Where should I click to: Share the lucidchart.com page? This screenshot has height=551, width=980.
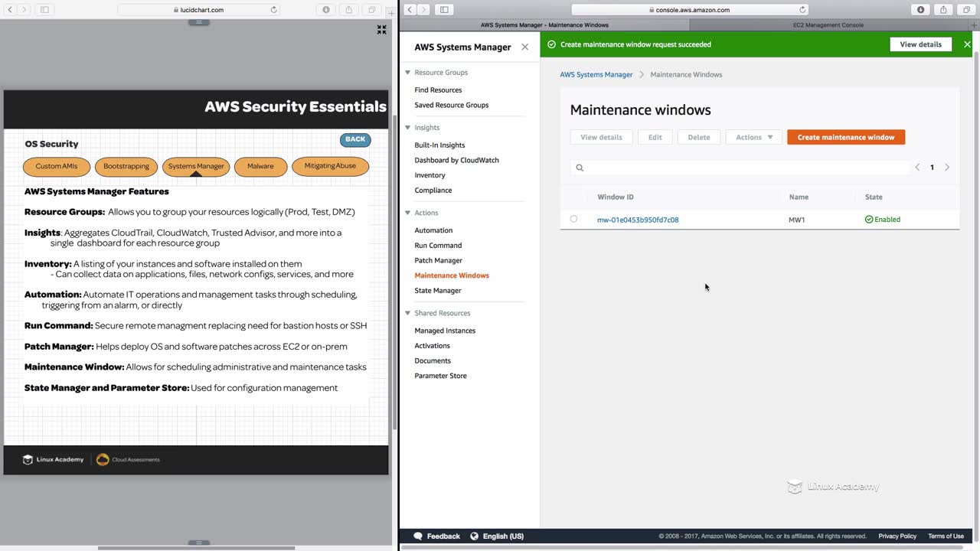click(x=349, y=10)
